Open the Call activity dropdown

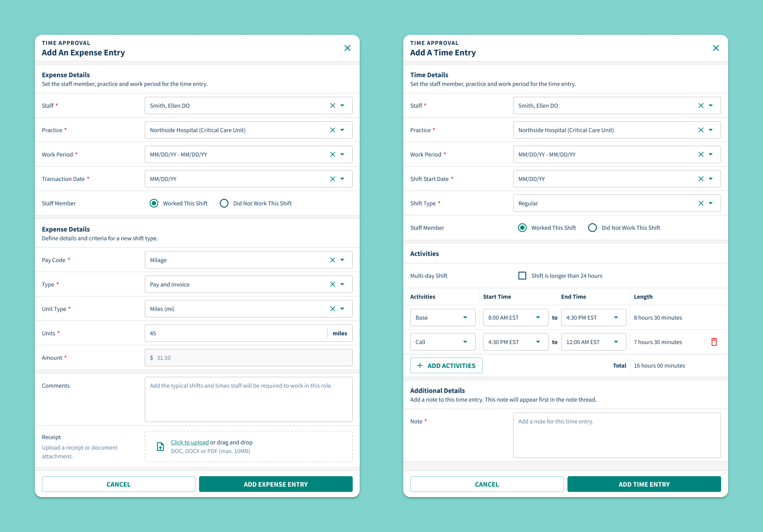pyautogui.click(x=443, y=342)
